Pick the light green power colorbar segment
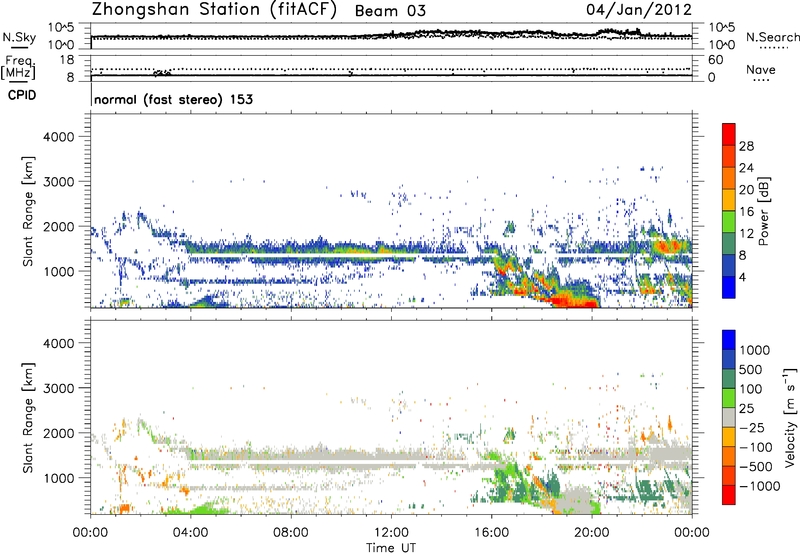 coord(729,221)
